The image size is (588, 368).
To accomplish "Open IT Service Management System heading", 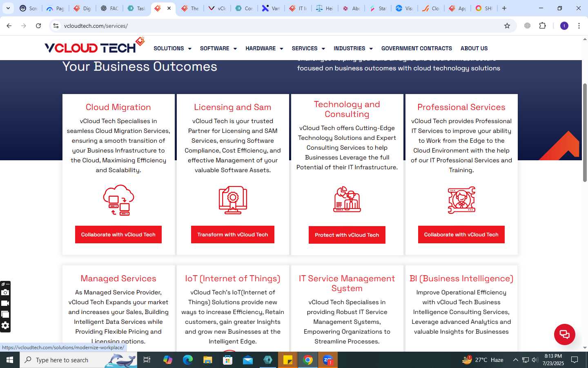I will coord(347,283).
